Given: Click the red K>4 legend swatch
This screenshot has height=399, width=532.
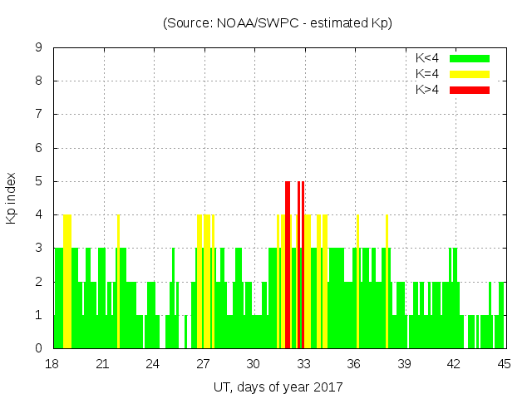Looking at the screenshot, I should pos(470,90).
